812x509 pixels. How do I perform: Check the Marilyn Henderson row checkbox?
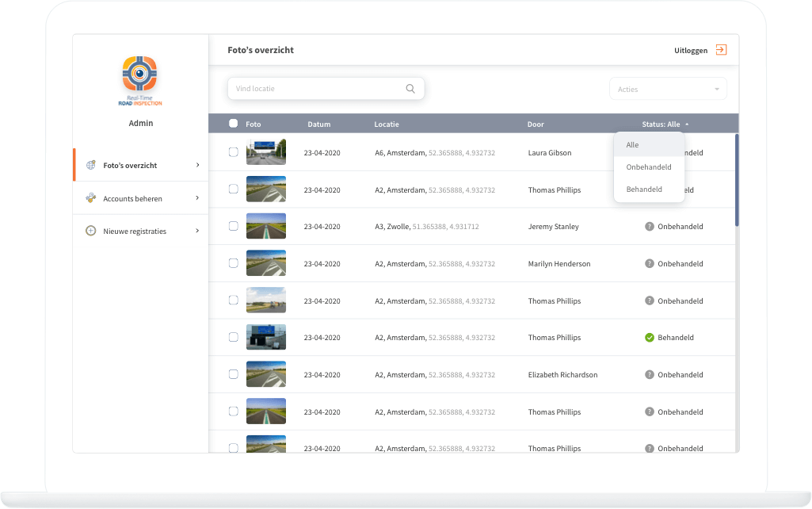[x=234, y=263]
